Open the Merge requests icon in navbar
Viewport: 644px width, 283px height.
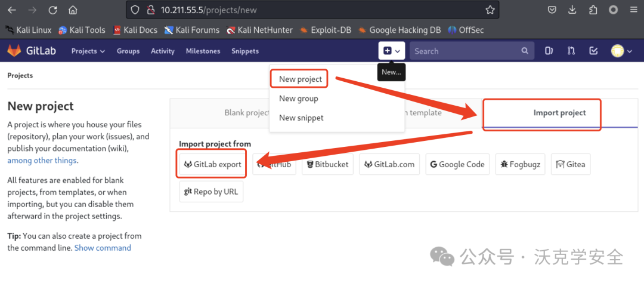coord(571,51)
